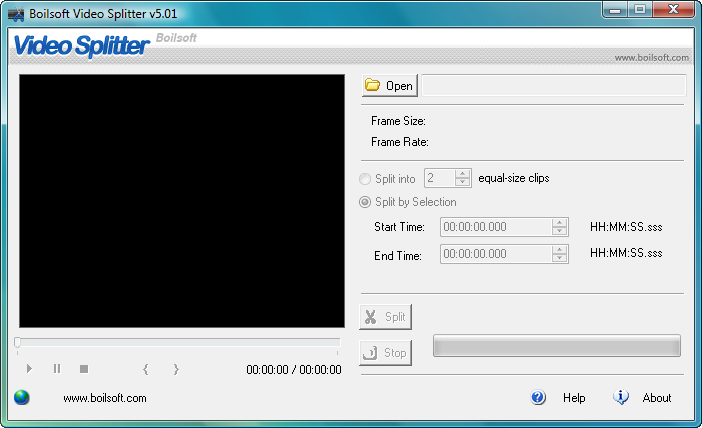Decrease the clip count with the down arrow
Screen dimensions: 702x428
462,182
